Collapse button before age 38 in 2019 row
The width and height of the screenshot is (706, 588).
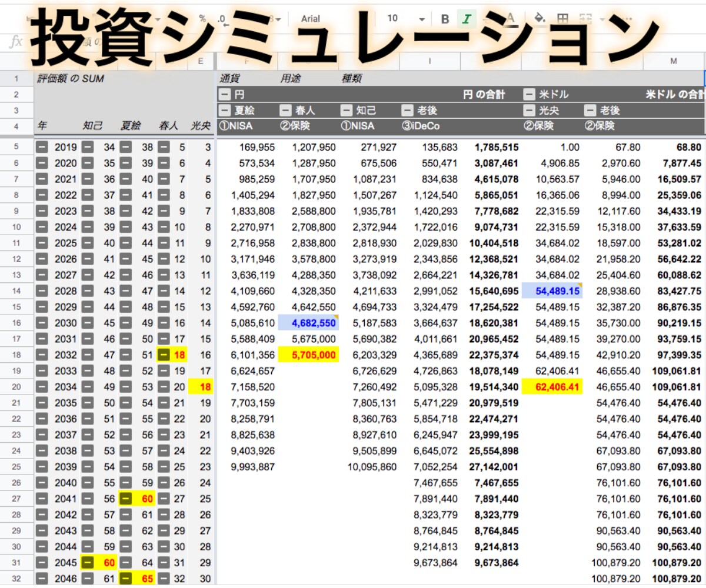[x=126, y=147]
